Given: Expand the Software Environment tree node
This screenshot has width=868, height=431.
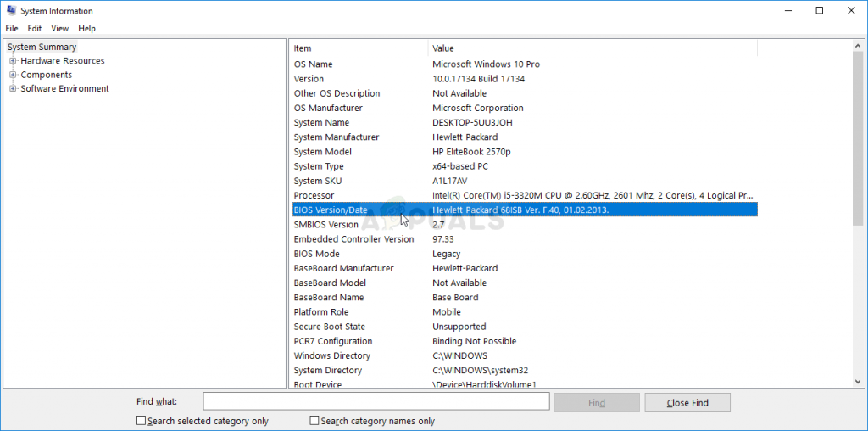Looking at the screenshot, I should (13, 88).
